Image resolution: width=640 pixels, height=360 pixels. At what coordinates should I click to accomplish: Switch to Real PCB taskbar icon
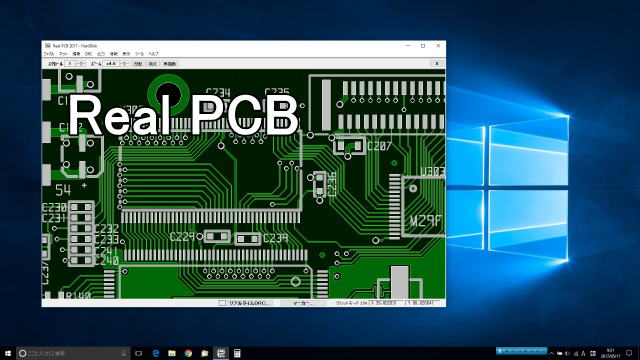tap(221, 353)
